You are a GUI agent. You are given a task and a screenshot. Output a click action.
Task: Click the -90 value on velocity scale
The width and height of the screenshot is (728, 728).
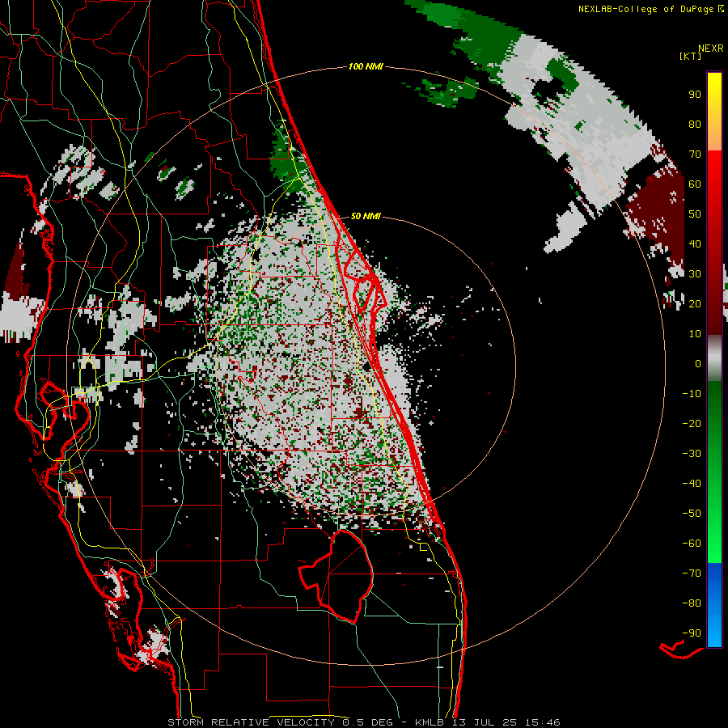pyautogui.click(x=692, y=633)
